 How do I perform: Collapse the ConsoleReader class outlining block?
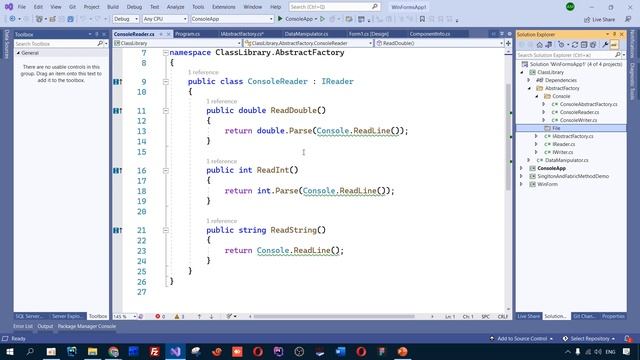click(166, 82)
